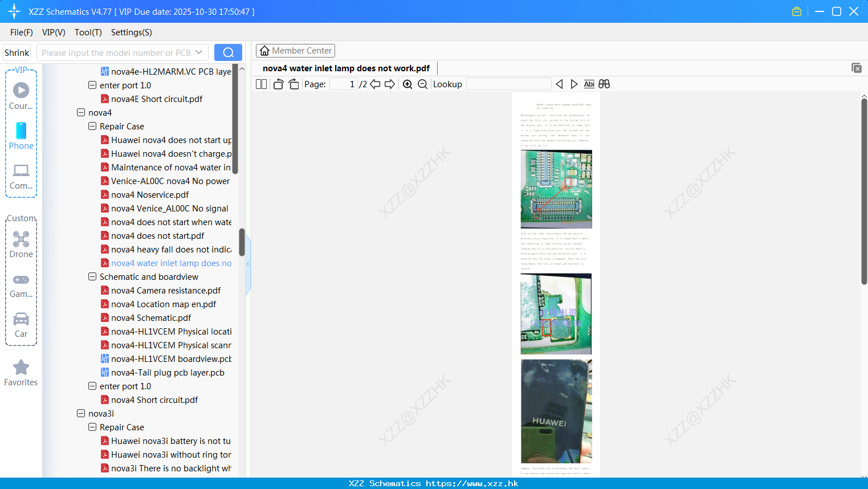The image size is (868, 489).
Task: Click the blue search button
Action: point(228,52)
